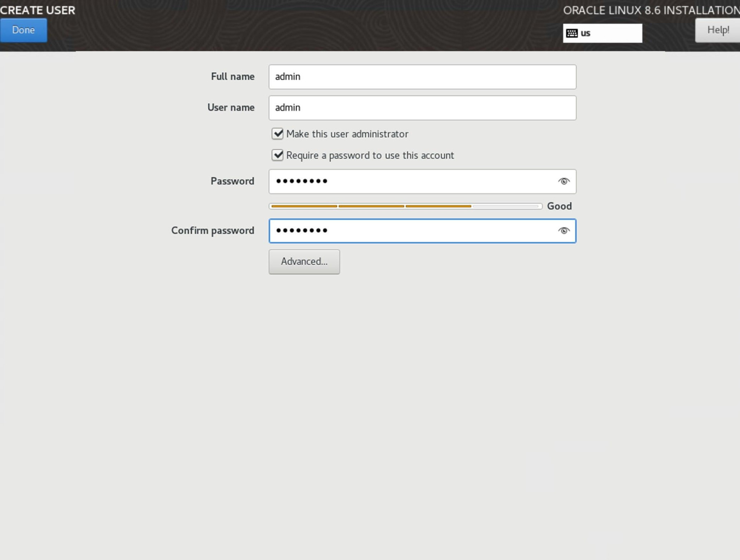Screen dimensions: 740x560
Task: Click the Full name label
Action: click(233, 76)
